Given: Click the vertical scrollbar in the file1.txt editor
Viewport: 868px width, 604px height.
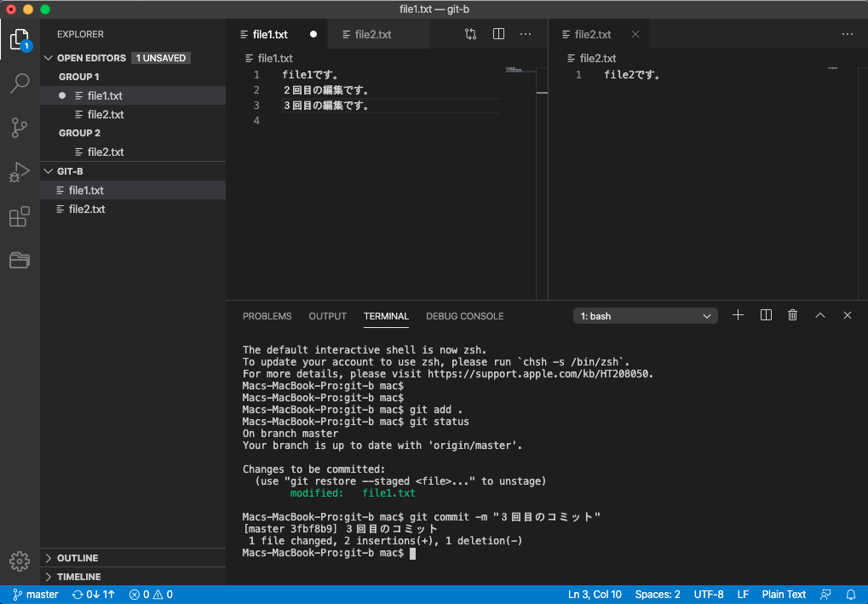Looking at the screenshot, I should 542,182.
